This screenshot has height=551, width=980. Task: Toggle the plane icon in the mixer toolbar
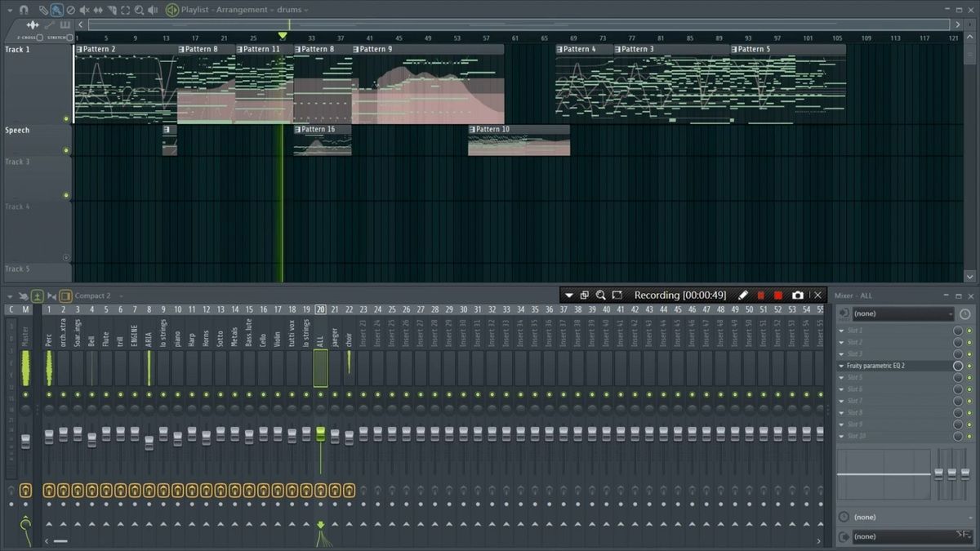[x=37, y=295]
